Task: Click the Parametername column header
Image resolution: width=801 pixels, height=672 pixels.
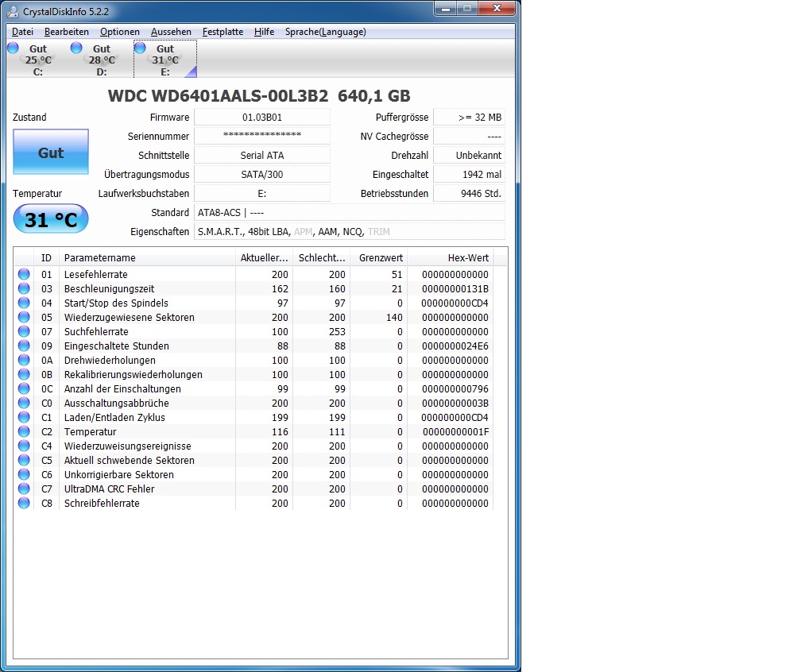Action: click(x=147, y=258)
